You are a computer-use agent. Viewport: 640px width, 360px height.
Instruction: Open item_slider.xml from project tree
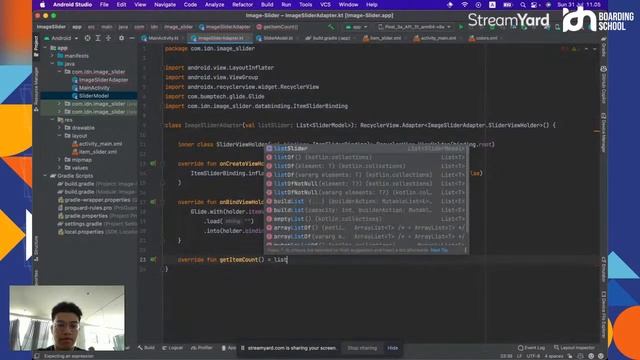[98, 152]
